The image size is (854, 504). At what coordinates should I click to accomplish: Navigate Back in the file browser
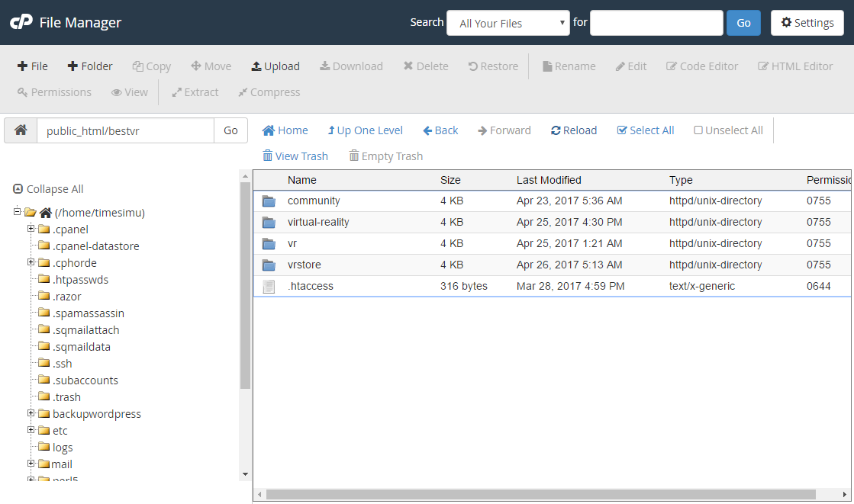[x=440, y=130]
